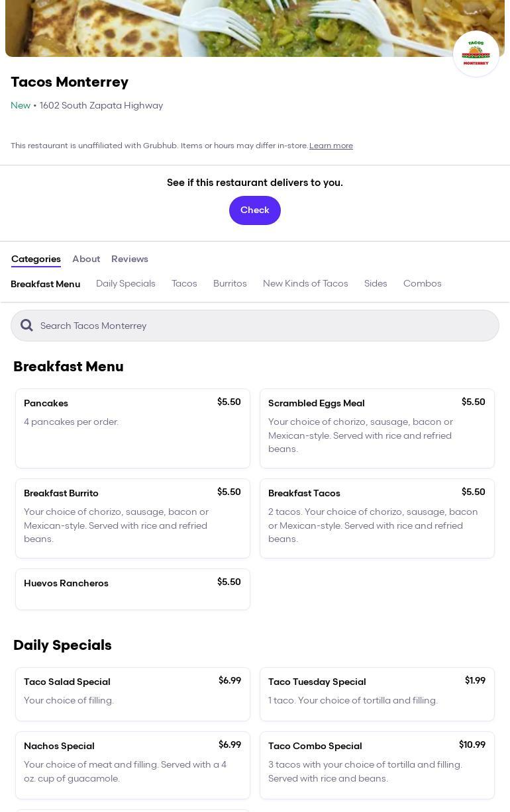Viewport: 510px width, 812px height.
Task: Jump to Daily Specials category
Action: coord(126,283)
